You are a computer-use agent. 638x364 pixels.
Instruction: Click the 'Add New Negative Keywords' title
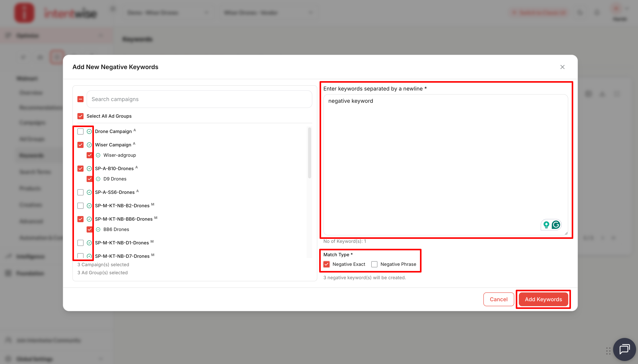pos(115,67)
